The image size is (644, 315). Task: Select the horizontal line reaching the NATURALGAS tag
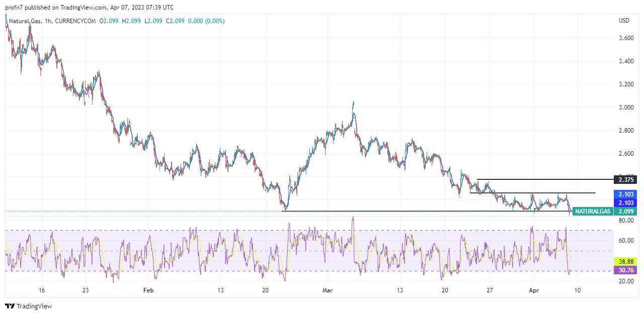point(427,211)
